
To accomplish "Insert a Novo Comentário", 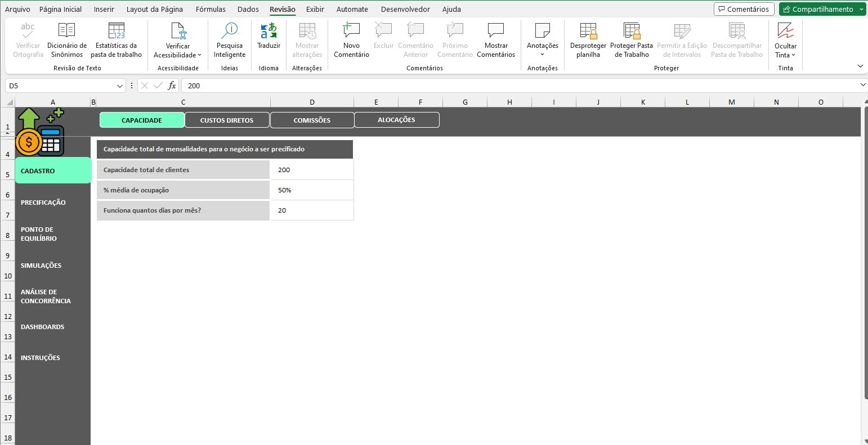I will 351,41.
